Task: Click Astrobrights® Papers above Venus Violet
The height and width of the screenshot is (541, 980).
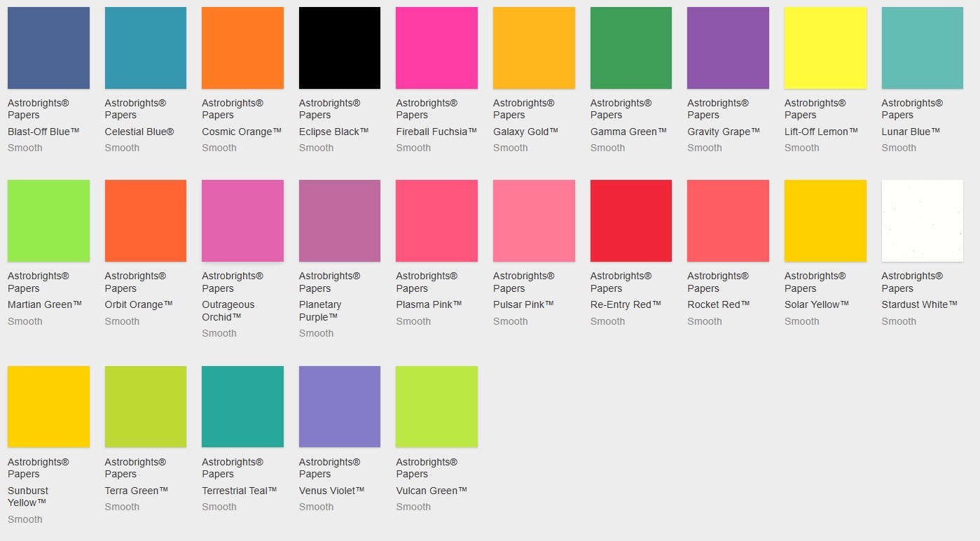Action: pyautogui.click(x=330, y=468)
